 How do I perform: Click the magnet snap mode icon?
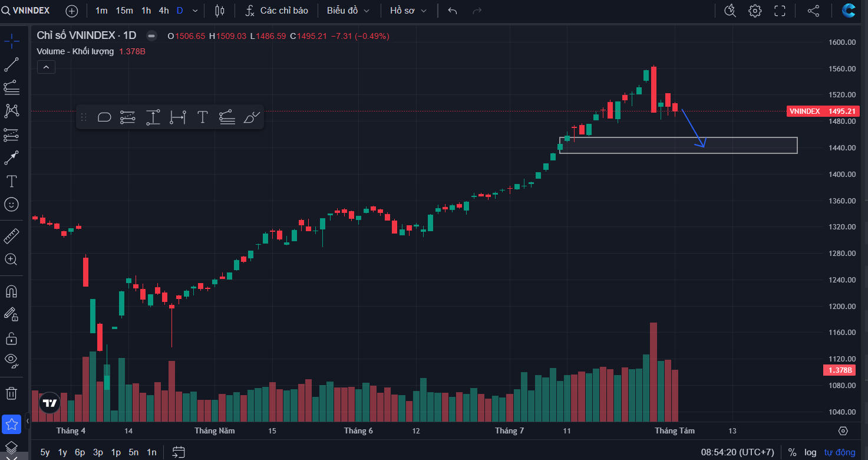(12, 291)
